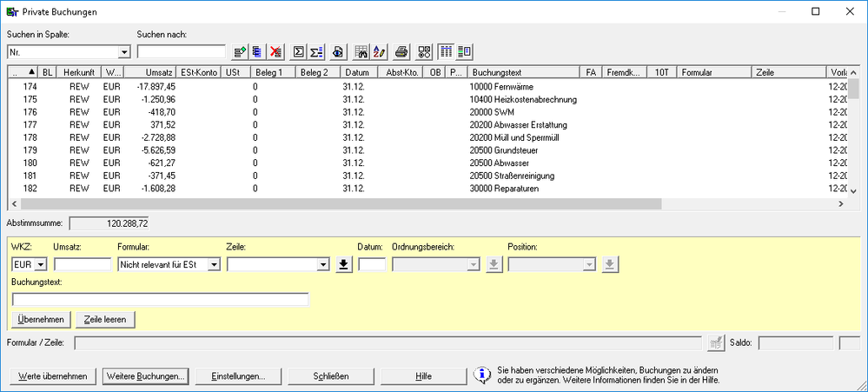Maximize the Private Buchungen window
Screen dimensions: 868x392
tap(815, 11)
